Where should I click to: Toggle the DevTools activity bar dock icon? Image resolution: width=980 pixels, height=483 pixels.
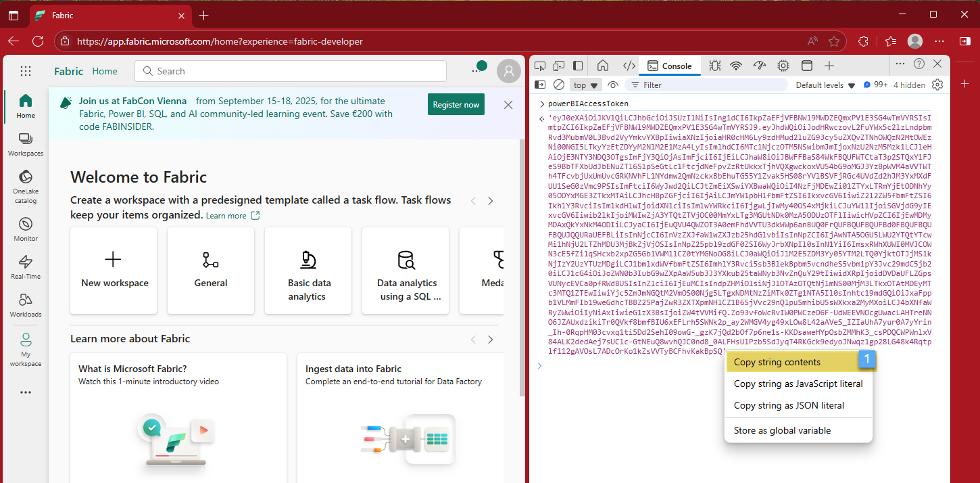pyautogui.click(x=578, y=66)
